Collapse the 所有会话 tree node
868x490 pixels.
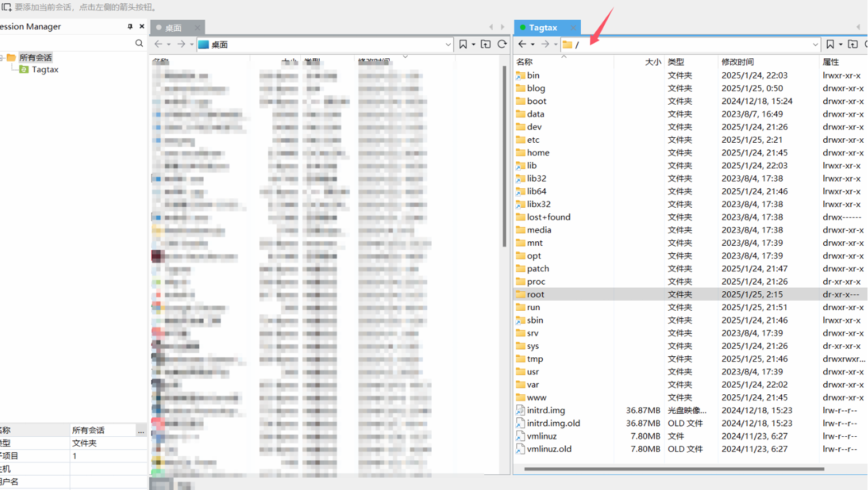(2, 58)
